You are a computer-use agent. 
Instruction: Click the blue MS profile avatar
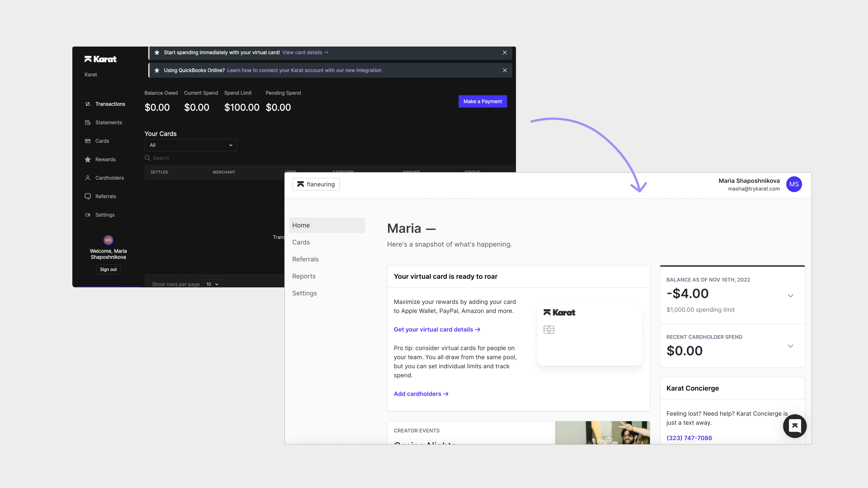pyautogui.click(x=794, y=184)
